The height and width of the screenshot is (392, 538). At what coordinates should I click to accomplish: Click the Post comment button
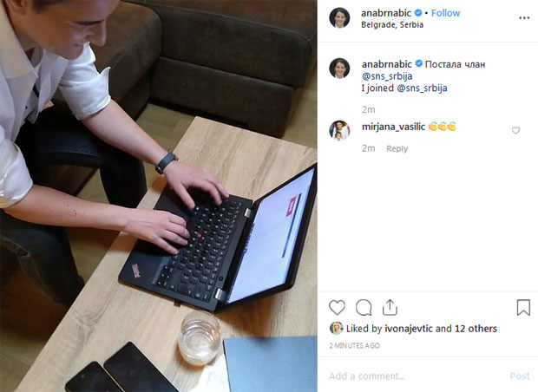click(x=520, y=376)
